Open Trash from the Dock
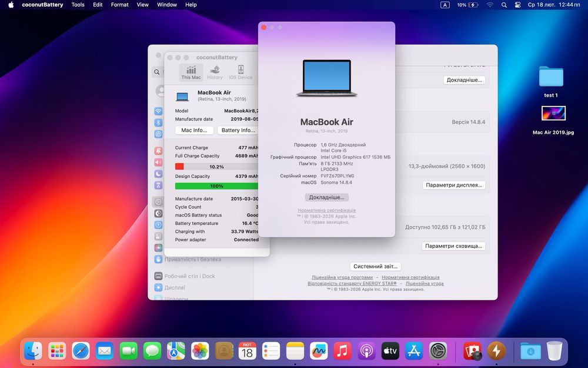588x368 pixels. 554,351
